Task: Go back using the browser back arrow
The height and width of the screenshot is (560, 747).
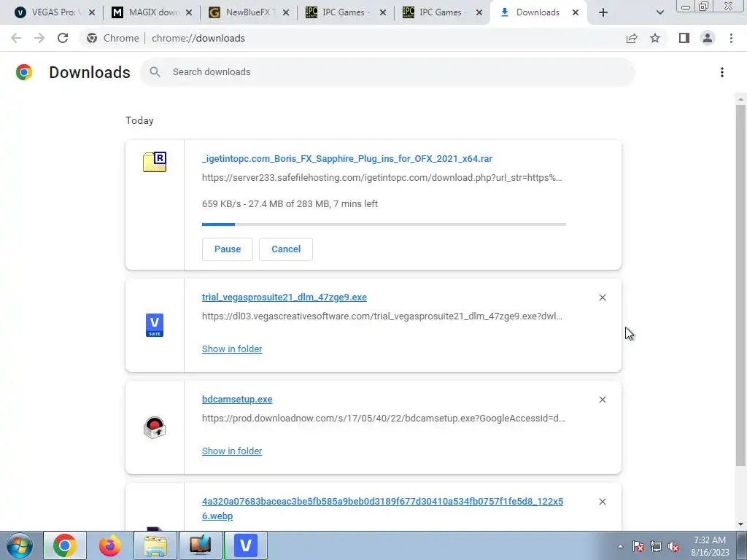Action: click(16, 38)
